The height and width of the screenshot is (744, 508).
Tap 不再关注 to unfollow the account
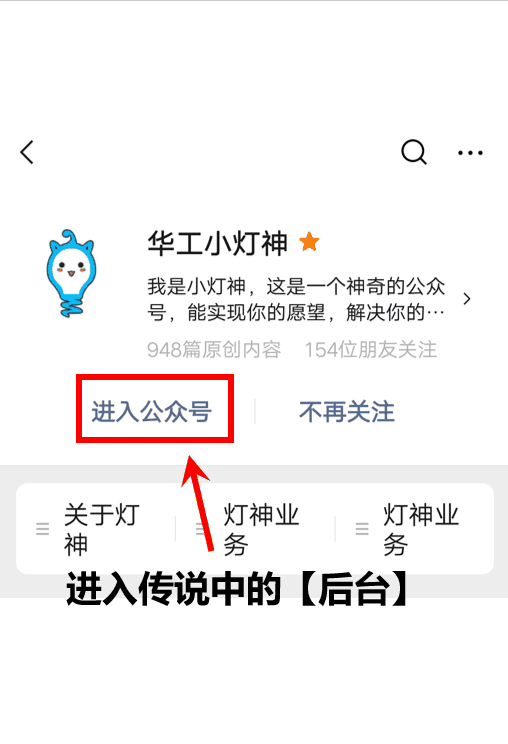[347, 411]
